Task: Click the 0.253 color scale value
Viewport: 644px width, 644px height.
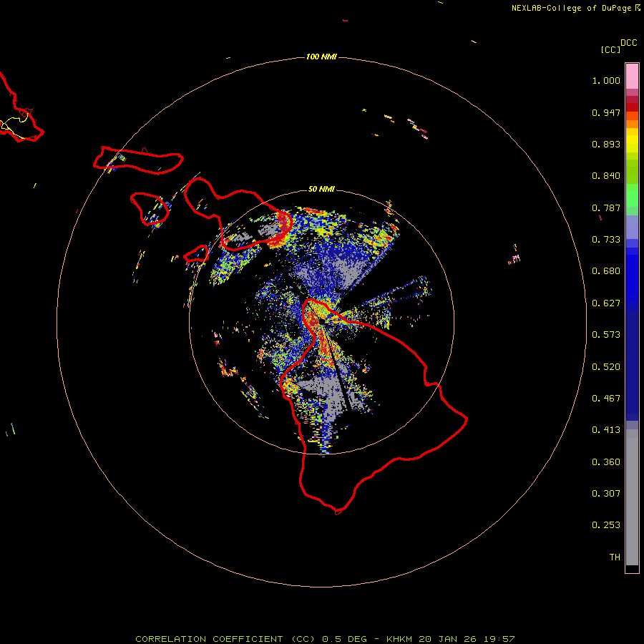Action: [x=606, y=525]
